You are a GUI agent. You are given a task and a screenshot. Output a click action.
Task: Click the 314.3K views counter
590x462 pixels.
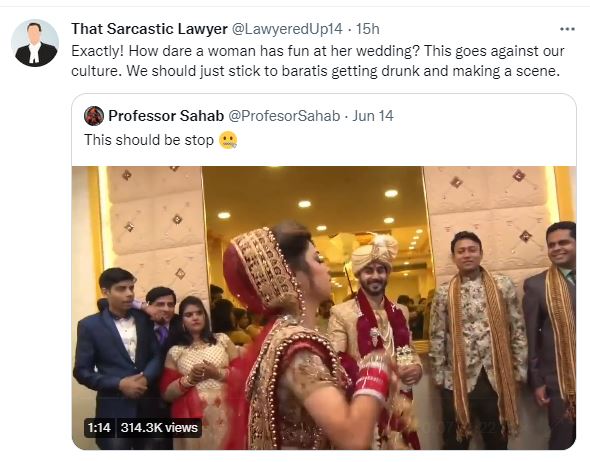click(159, 428)
